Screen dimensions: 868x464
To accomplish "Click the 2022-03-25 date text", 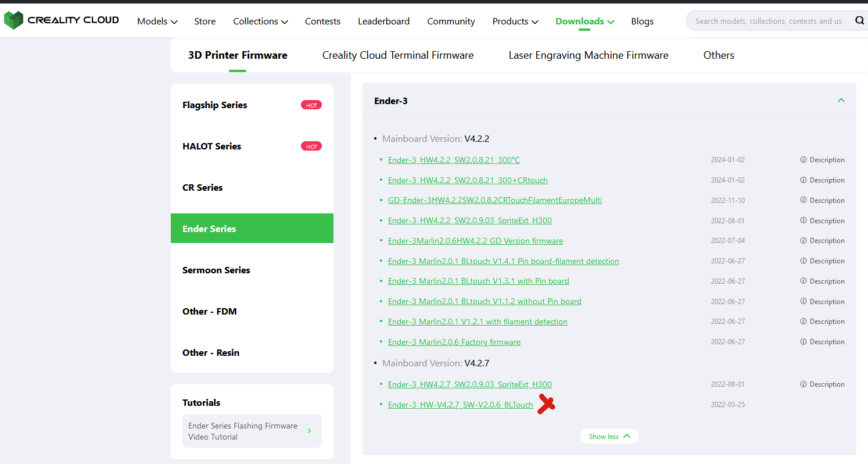I will (x=728, y=405).
